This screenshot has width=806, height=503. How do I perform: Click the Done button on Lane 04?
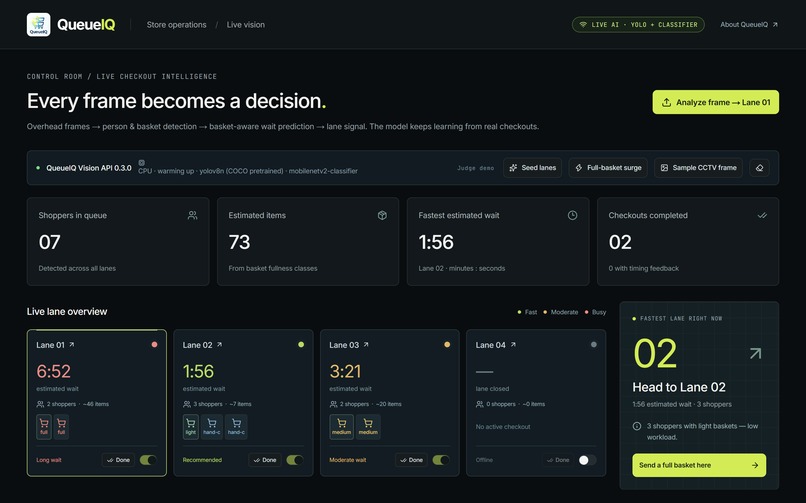click(x=558, y=460)
